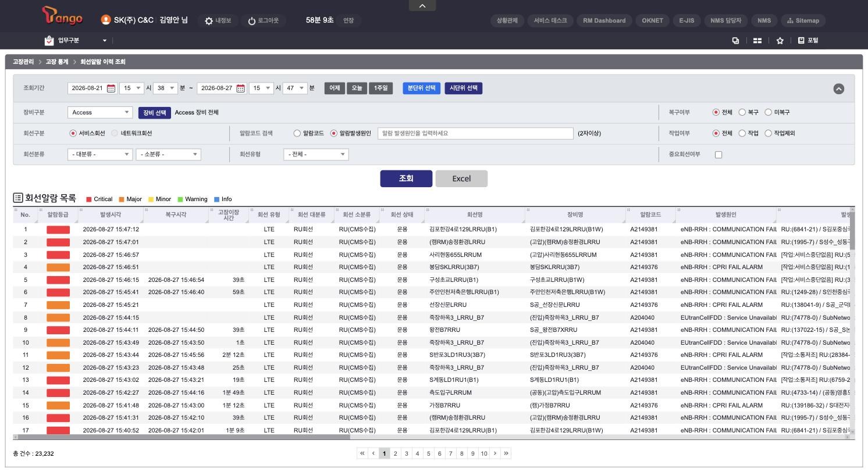
Task: Open the 회선유형 전체 dropdown
Action: point(316,155)
